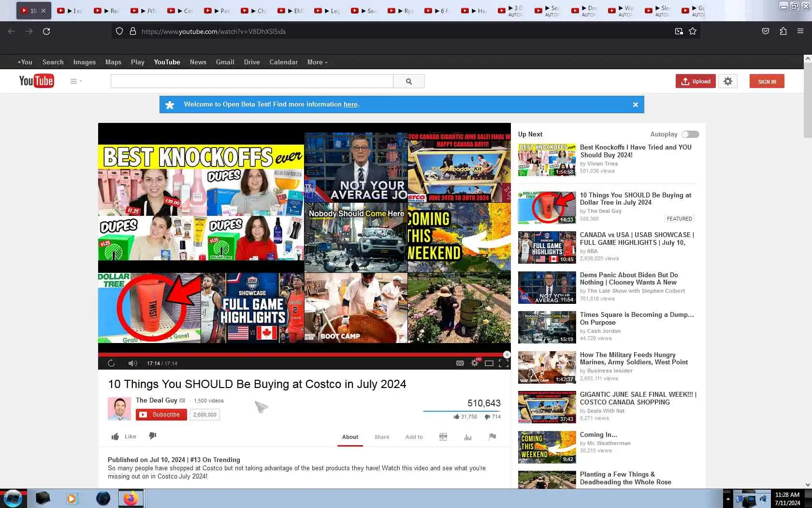Open the transcript icon beside Add to
The width and height of the screenshot is (812, 508).
coord(443,437)
